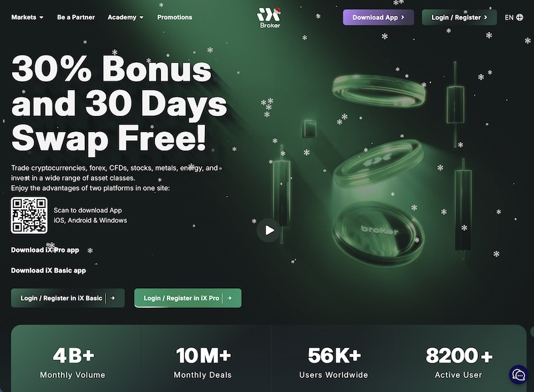Image resolution: width=534 pixels, height=392 pixels.
Task: Click the Download iX Pro app link
Action: click(45, 250)
